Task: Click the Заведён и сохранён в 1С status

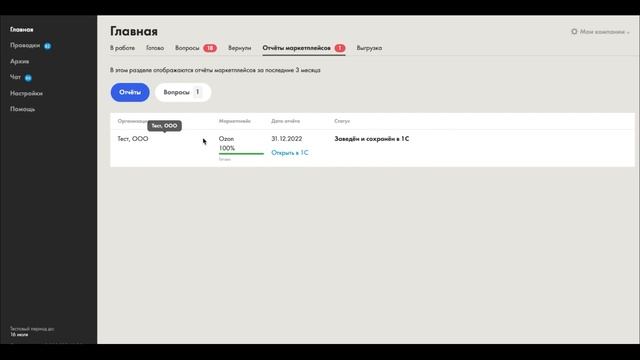Action: pos(371,139)
